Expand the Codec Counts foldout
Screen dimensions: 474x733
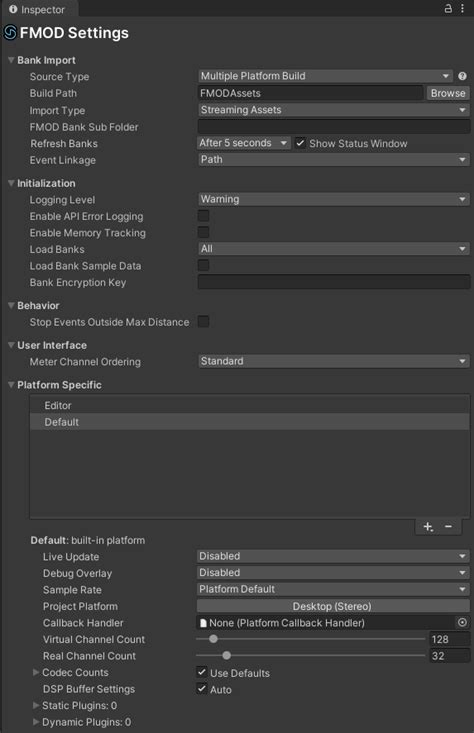[36, 672]
